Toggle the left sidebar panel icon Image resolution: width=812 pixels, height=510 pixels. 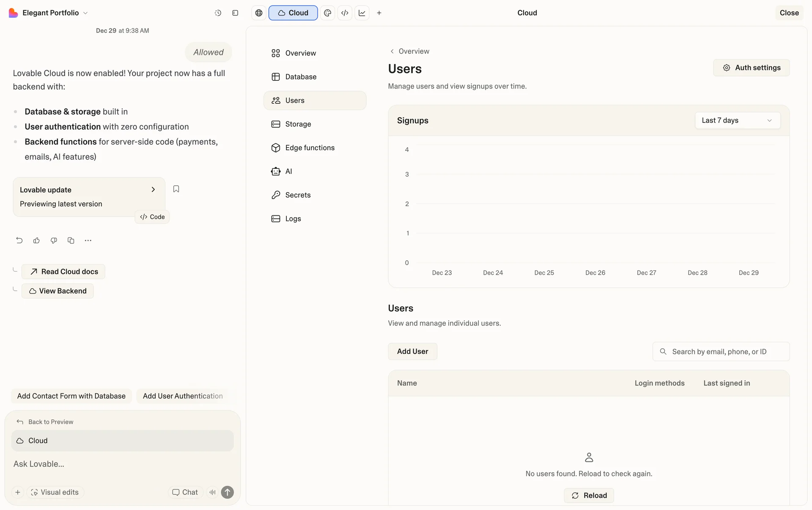pos(235,13)
